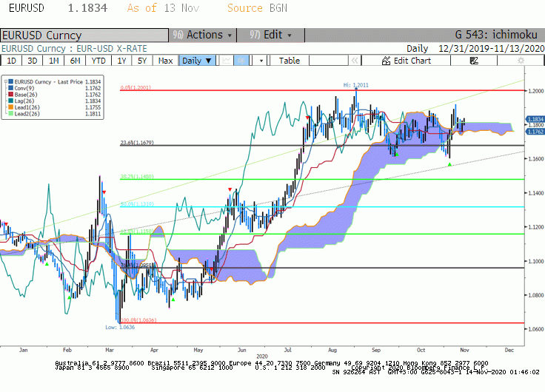The image size is (545, 392).
Task: Open the Edit menu
Action: coord(270,35)
